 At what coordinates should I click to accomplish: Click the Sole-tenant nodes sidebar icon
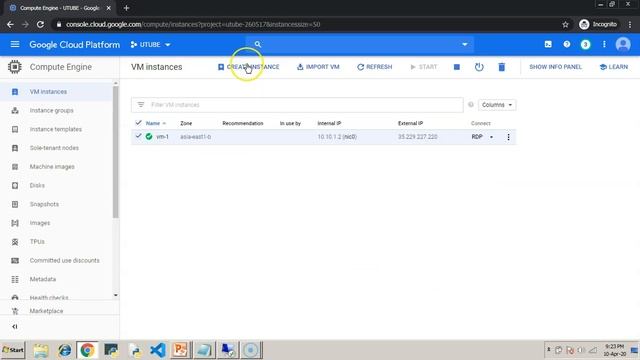click(x=15, y=148)
